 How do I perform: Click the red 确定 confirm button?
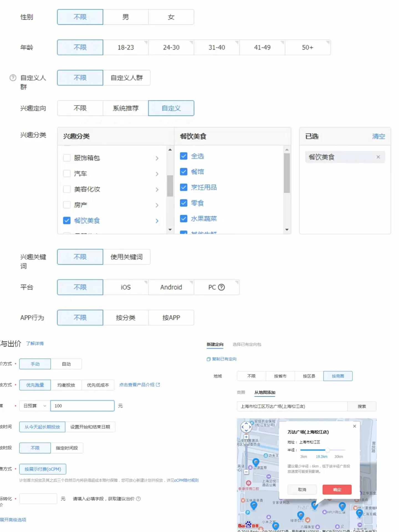coord(337,490)
